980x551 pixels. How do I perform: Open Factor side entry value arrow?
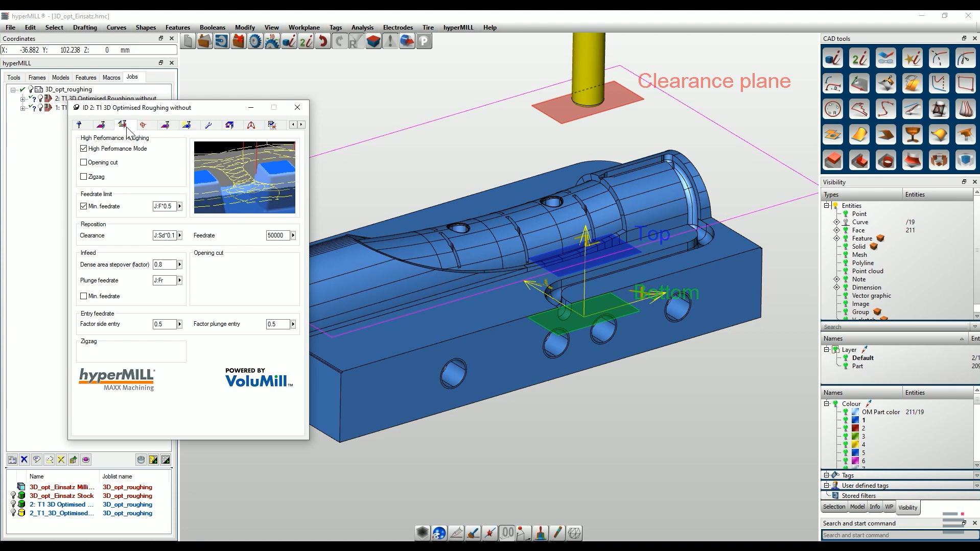pos(180,324)
